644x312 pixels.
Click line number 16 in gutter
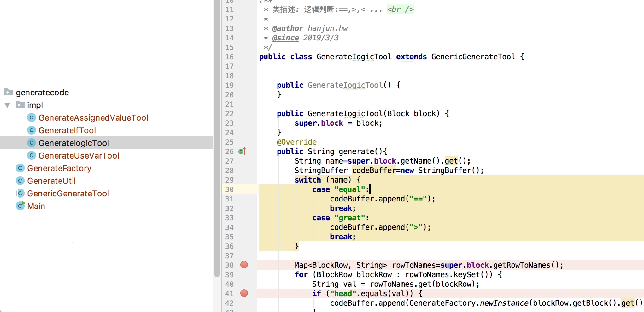229,57
